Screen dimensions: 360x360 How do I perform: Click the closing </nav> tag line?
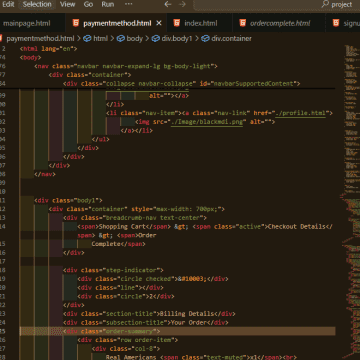(45, 174)
